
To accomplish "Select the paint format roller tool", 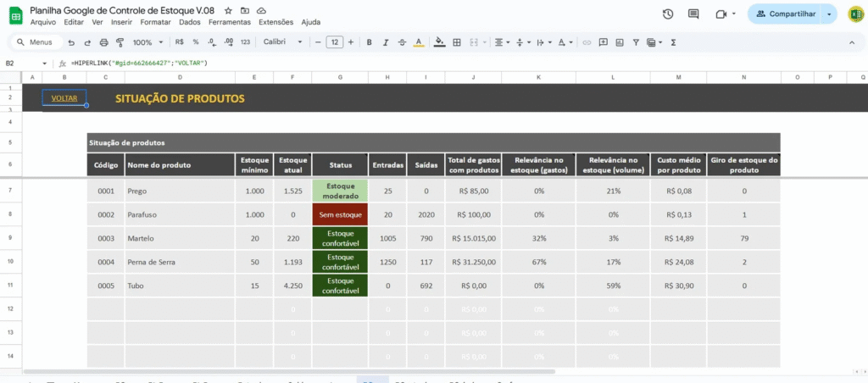I will coord(120,42).
